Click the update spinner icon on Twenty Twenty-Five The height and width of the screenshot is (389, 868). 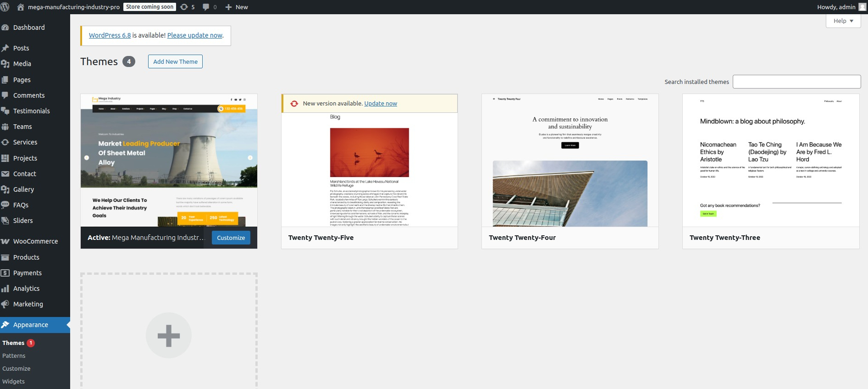(294, 104)
